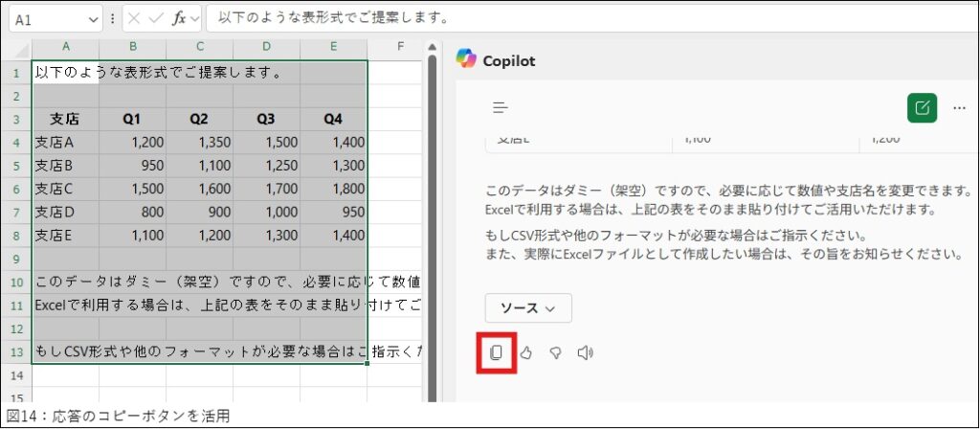
Task: Click the copy response button in Copilot
Action: coord(496,352)
